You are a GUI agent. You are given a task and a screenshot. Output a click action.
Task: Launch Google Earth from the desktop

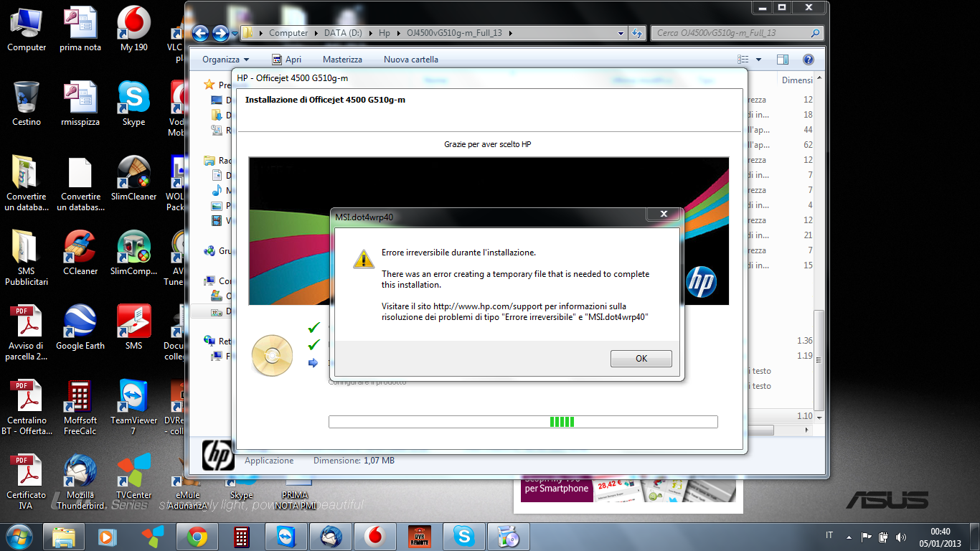point(80,327)
